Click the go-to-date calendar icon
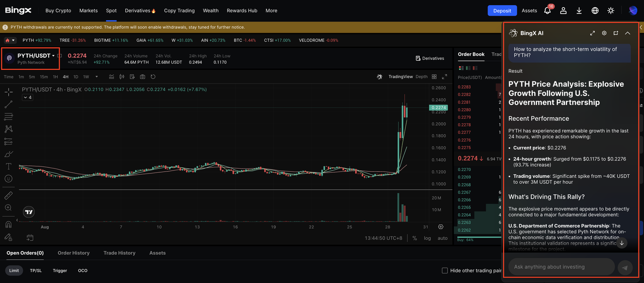This screenshot has width=644, height=283. click(x=30, y=238)
